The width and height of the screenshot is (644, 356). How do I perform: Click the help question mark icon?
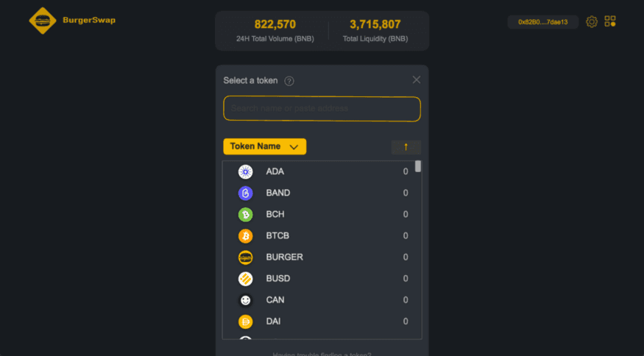[289, 81]
